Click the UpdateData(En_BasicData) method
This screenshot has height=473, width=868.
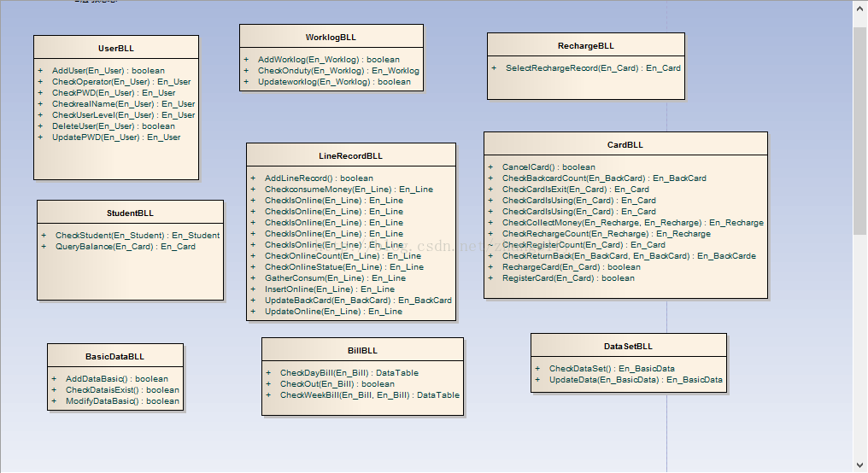[636, 379]
